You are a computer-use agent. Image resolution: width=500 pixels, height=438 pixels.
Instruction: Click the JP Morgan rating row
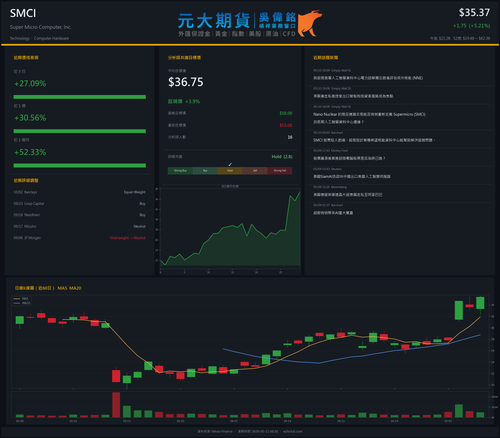[x=80, y=238]
